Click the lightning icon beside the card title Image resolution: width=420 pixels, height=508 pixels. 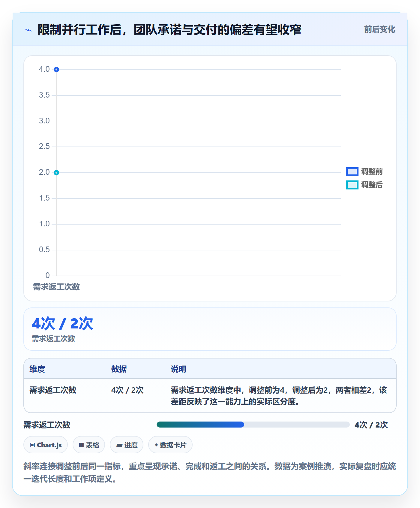[28, 30]
